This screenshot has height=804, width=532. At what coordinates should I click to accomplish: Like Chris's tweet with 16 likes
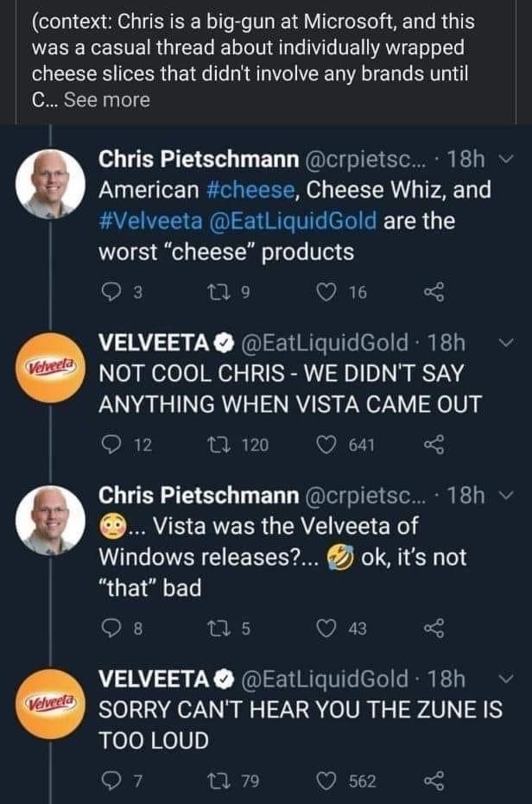coord(324,292)
